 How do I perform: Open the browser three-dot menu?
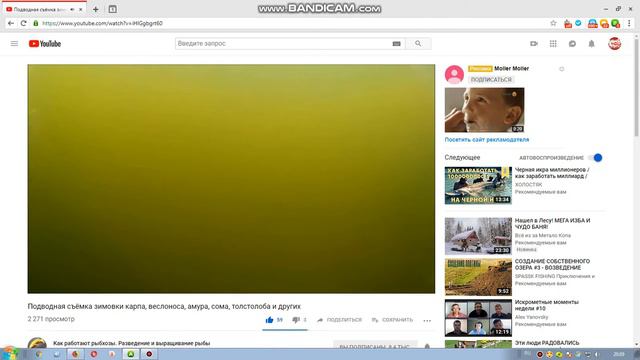click(x=629, y=23)
